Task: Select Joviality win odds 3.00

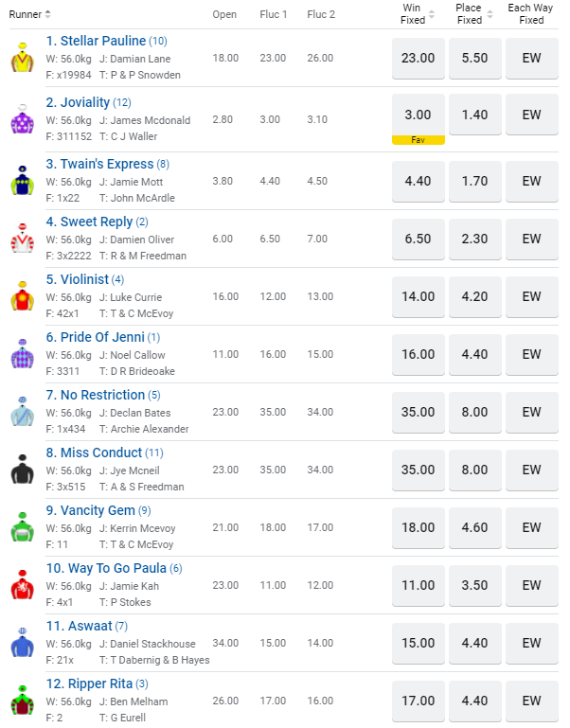Action: point(418,115)
